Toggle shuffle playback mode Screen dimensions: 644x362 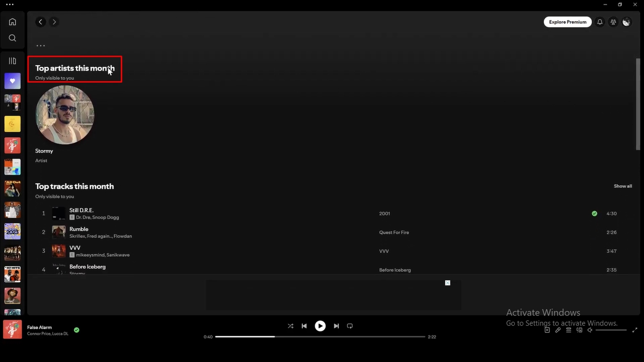tap(290, 326)
